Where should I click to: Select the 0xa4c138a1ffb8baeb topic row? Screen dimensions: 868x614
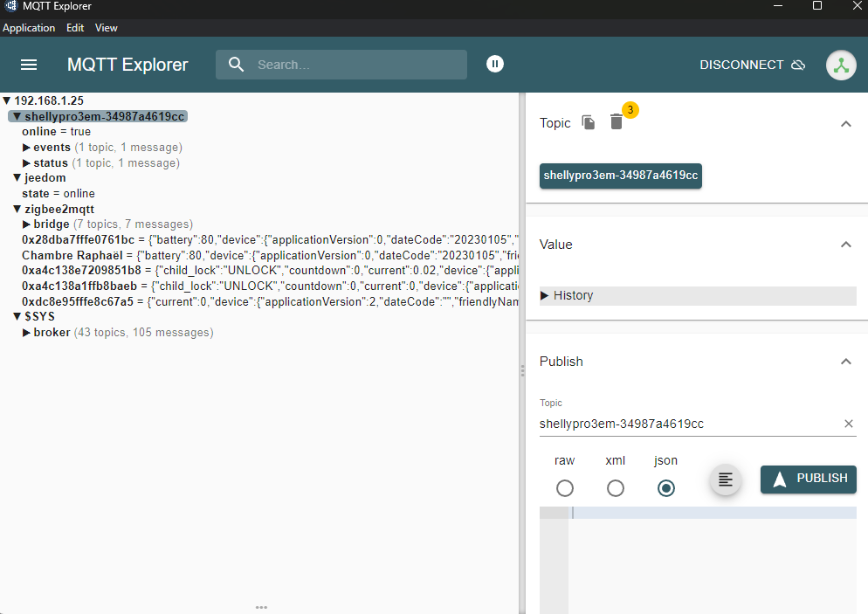(x=270, y=286)
